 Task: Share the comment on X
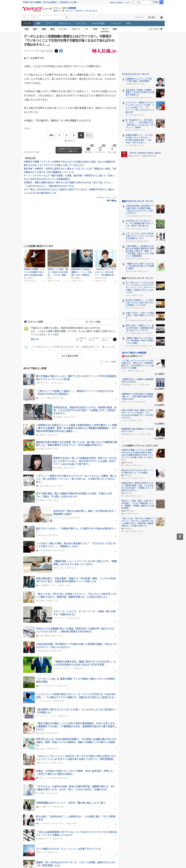(x=114, y=339)
